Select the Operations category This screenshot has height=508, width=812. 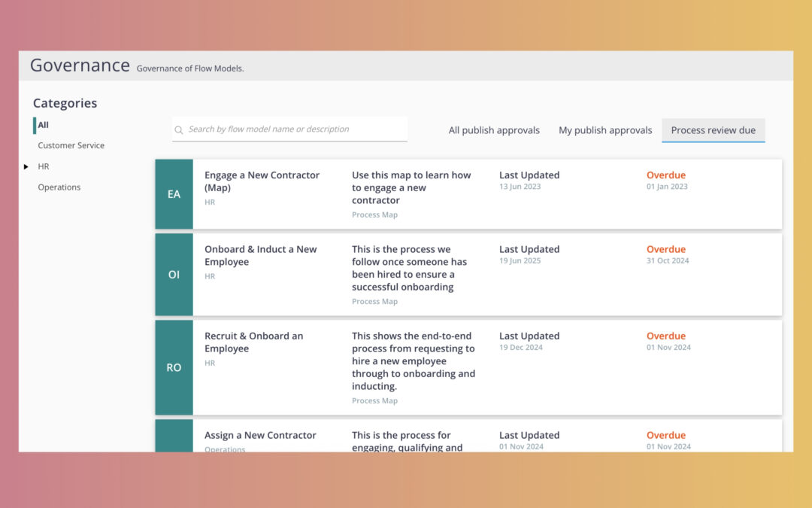(59, 187)
